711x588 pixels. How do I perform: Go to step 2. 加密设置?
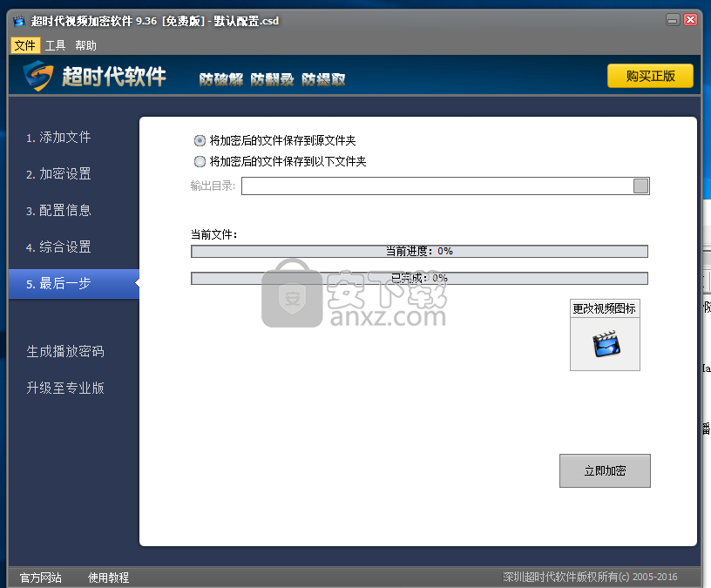pyautogui.click(x=58, y=173)
